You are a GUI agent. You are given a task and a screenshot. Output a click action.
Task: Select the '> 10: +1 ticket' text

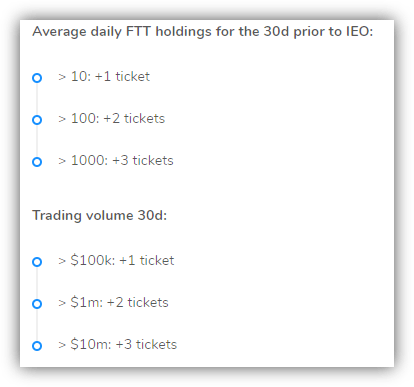click(x=104, y=77)
